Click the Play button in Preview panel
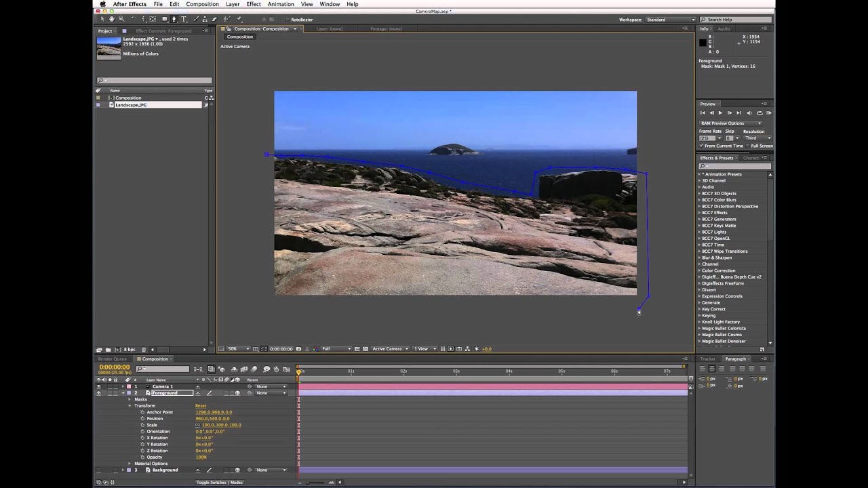Image resolution: width=868 pixels, height=488 pixels. 720,113
